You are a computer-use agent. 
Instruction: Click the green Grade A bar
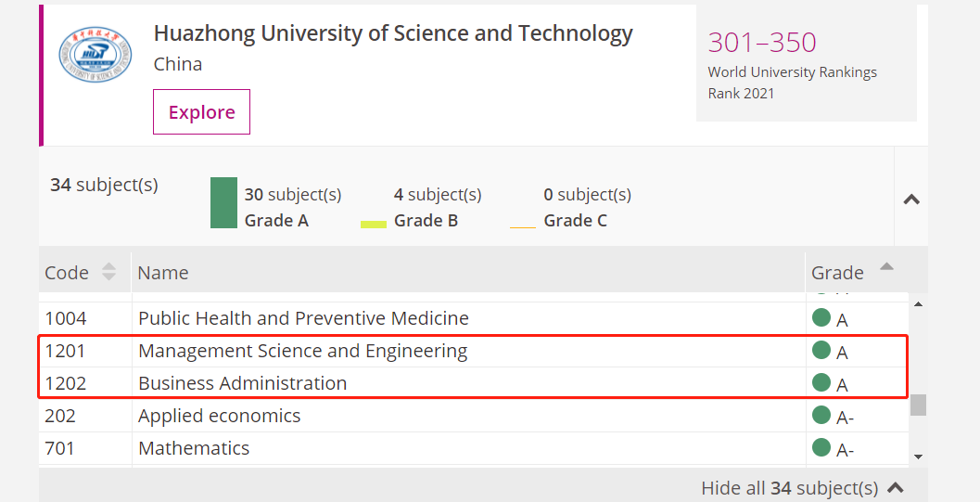[x=223, y=202]
